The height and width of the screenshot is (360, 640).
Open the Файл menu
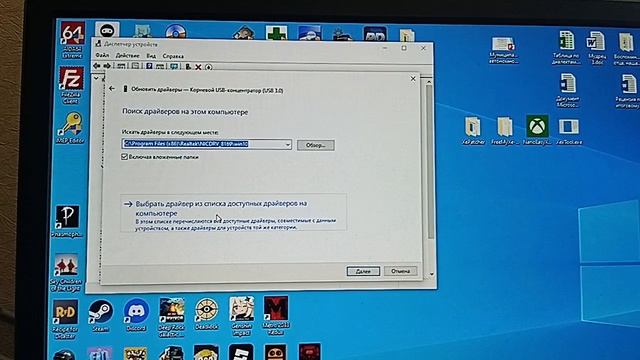[x=102, y=55]
